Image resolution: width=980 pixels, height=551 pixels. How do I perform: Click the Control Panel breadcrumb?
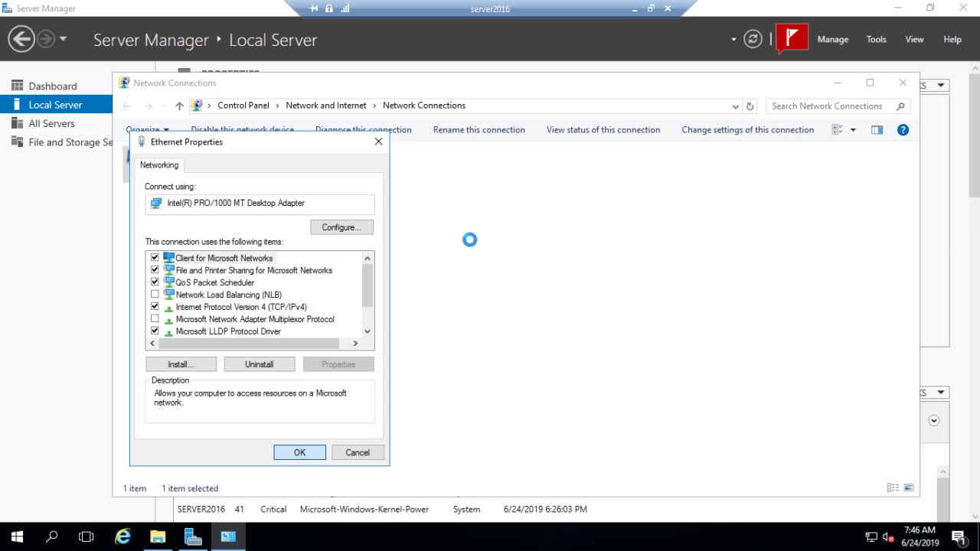[243, 106]
